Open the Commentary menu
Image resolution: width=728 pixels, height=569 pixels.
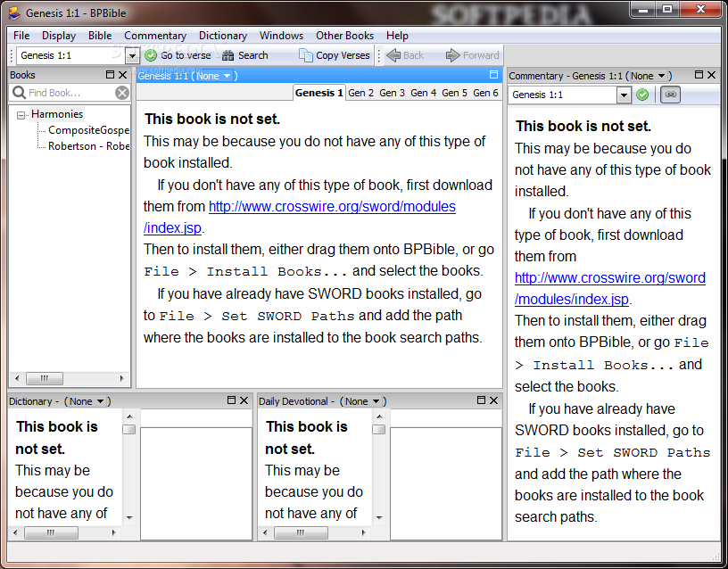pos(155,36)
